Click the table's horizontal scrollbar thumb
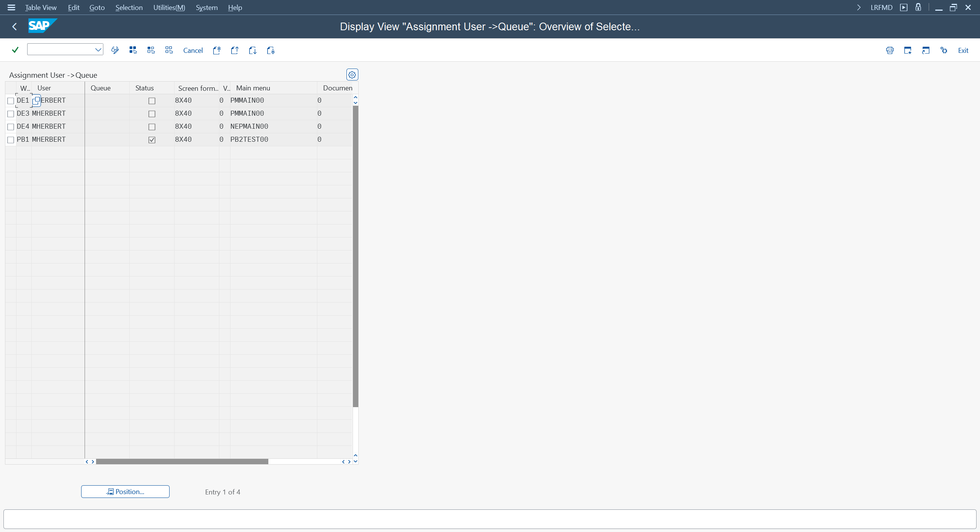The image size is (980, 532). point(182,462)
